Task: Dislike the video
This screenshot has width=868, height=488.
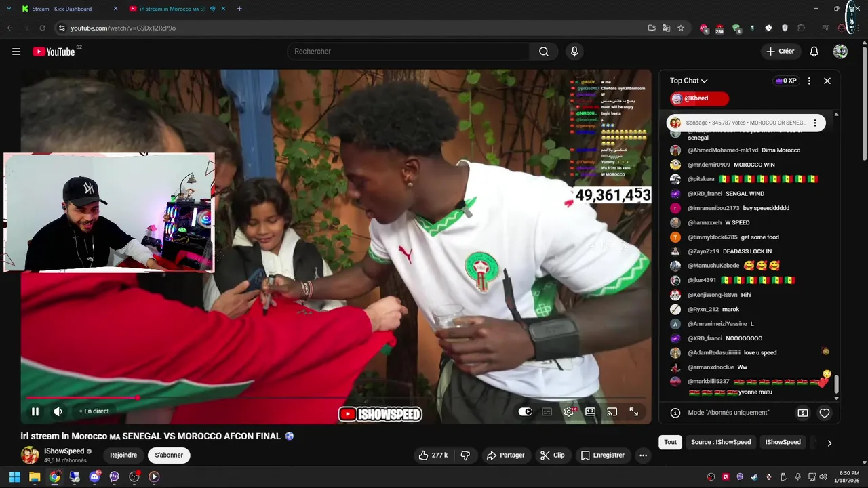Action: [465, 455]
